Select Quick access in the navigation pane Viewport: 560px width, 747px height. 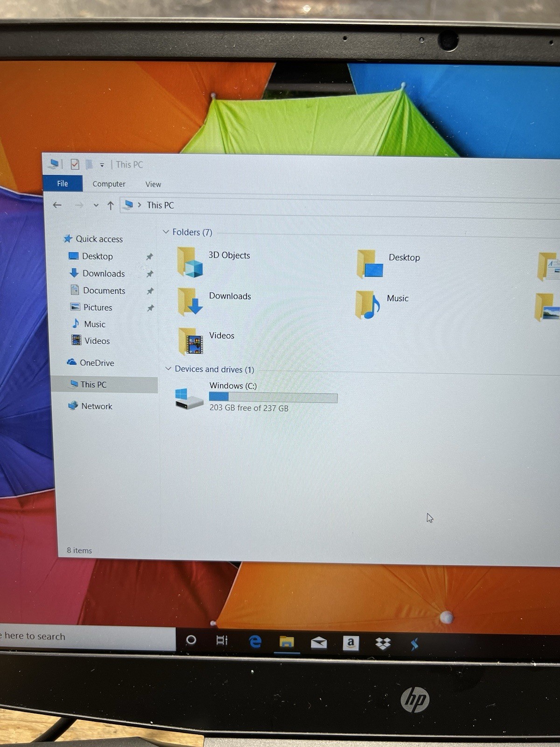click(93, 239)
